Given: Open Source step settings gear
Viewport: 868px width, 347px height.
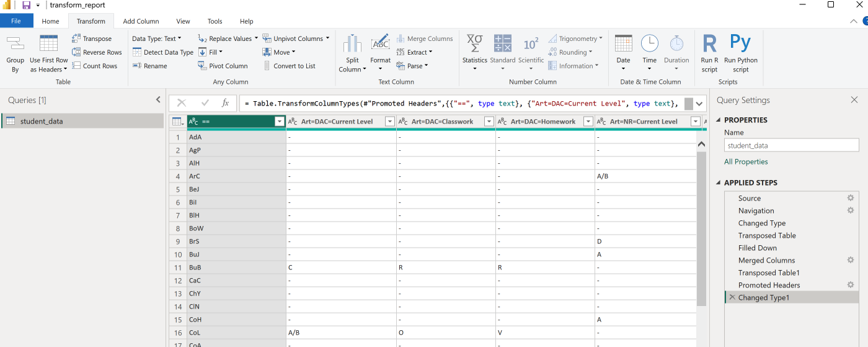Looking at the screenshot, I should tap(851, 198).
